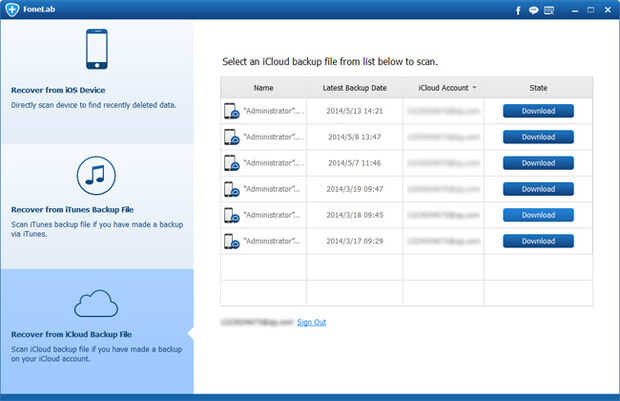
Task: Select the 2014/3/19 09:47 date cell
Action: [x=355, y=189]
